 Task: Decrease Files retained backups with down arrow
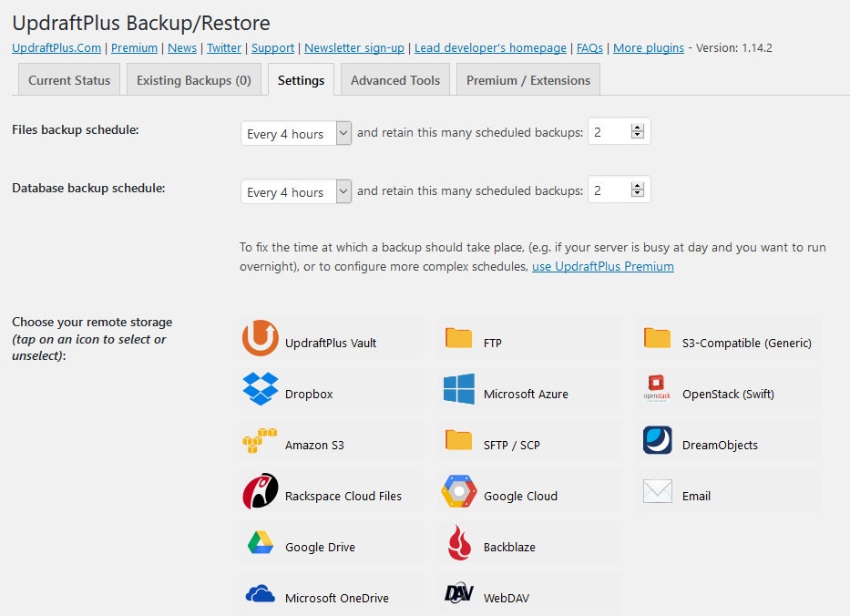(638, 135)
